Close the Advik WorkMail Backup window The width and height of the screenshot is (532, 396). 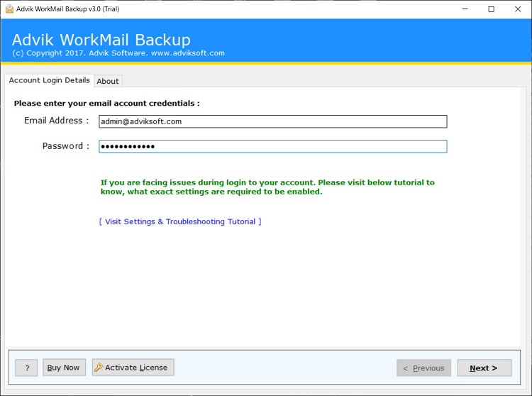point(517,9)
